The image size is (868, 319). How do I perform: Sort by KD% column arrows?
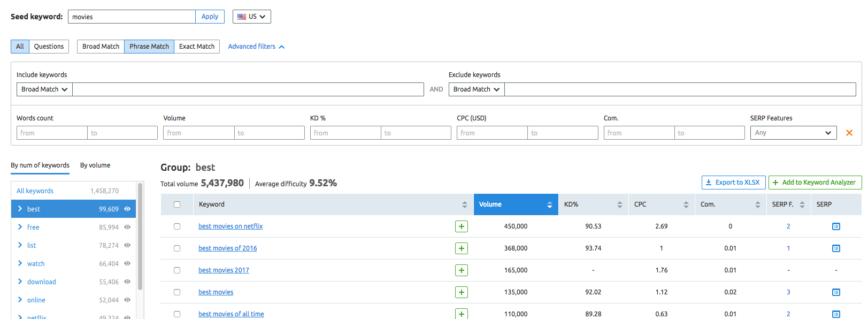click(x=619, y=204)
